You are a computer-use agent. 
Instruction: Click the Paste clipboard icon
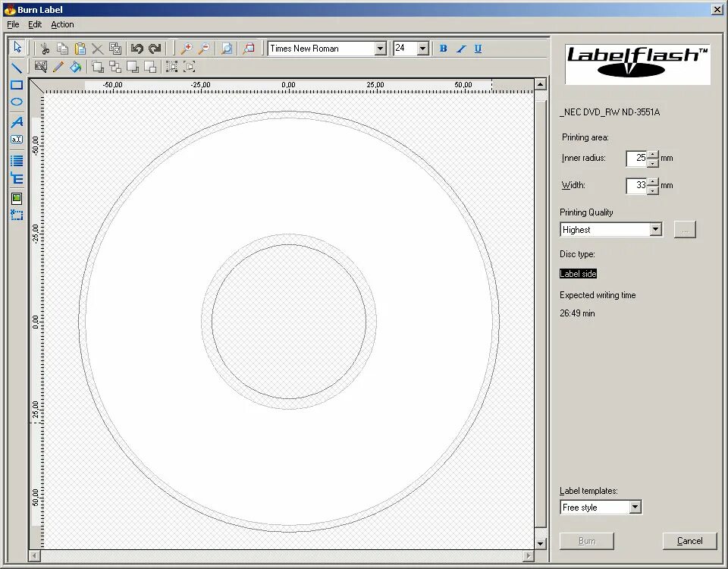click(80, 49)
